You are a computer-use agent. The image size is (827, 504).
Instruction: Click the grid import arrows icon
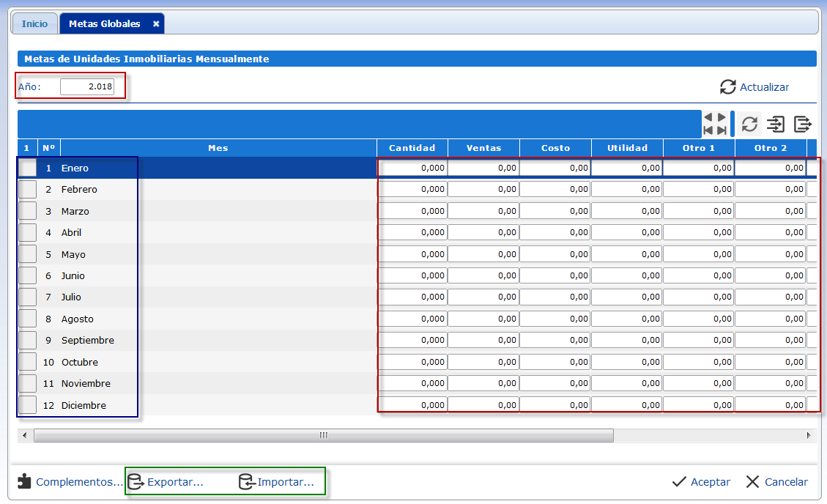coord(776,124)
